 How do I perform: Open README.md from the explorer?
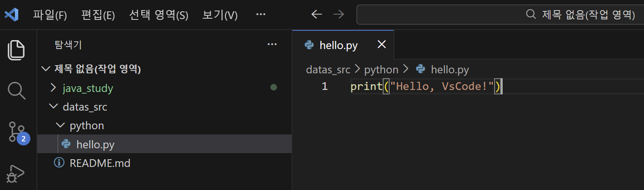[100, 163]
